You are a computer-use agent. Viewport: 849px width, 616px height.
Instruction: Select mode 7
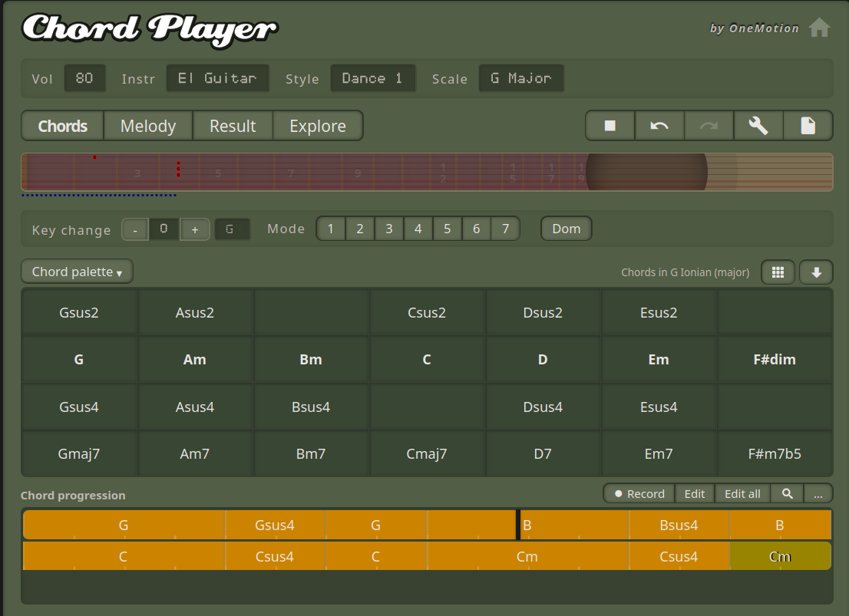(x=505, y=229)
